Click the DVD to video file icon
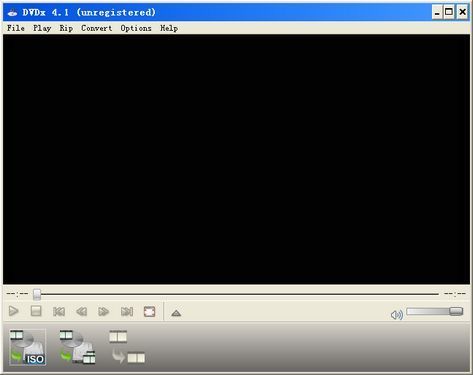The height and width of the screenshot is (375, 473). pos(78,347)
